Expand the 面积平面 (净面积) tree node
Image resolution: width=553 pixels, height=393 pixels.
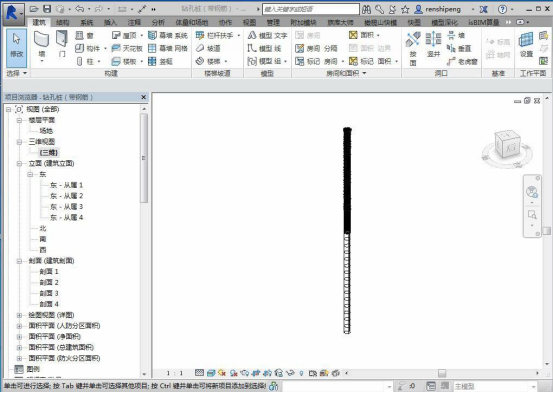coord(19,337)
